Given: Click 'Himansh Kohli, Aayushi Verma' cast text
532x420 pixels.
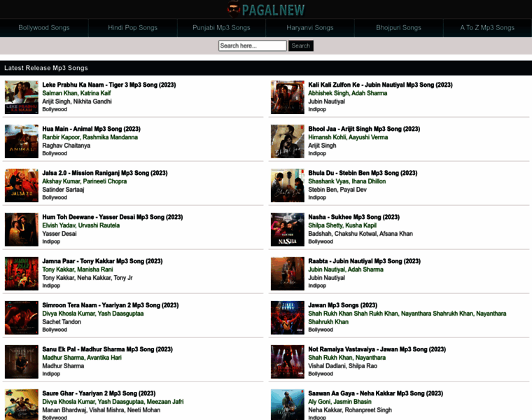Looking at the screenshot, I should (x=348, y=137).
